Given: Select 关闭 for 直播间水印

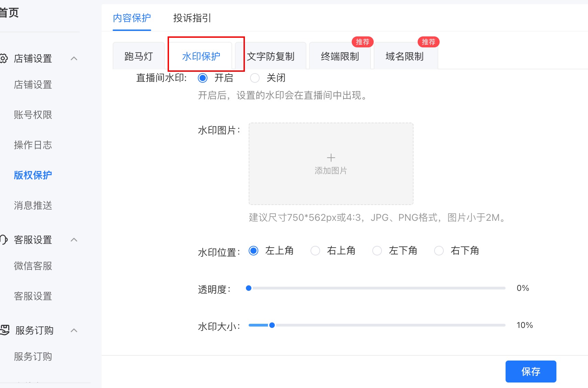Looking at the screenshot, I should coord(255,78).
